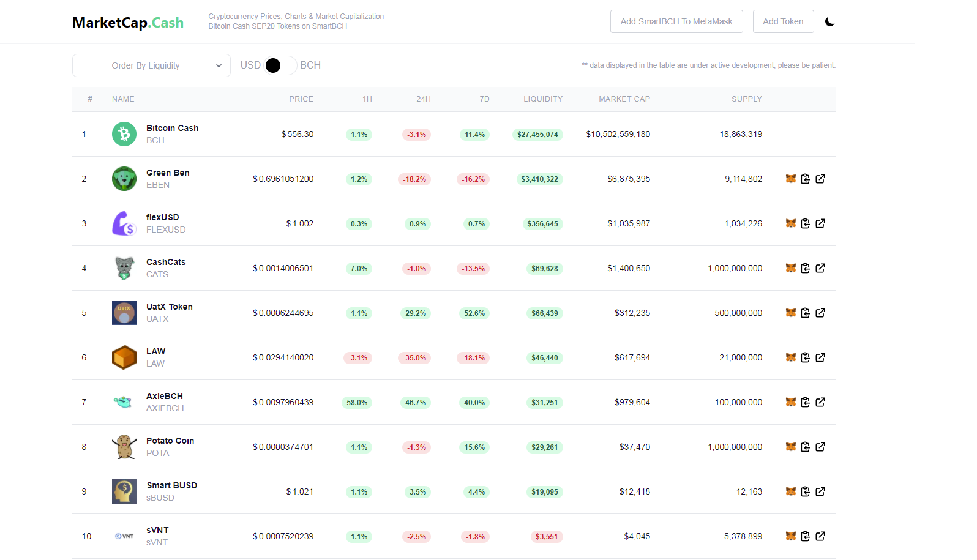The image size is (977, 560).
Task: Click the Bitcoin Cash green logo
Action: coord(124,134)
